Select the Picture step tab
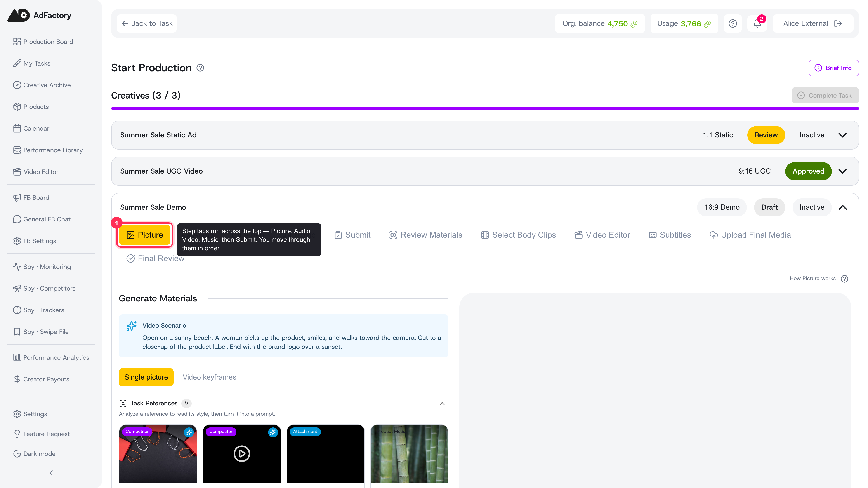This screenshot has height=488, width=868. [x=145, y=235]
